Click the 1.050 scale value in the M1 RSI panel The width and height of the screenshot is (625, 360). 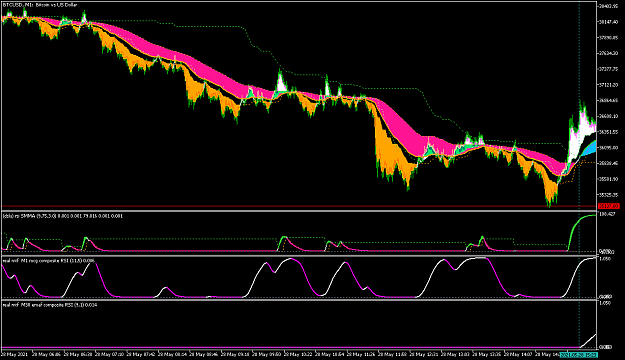tap(605, 259)
